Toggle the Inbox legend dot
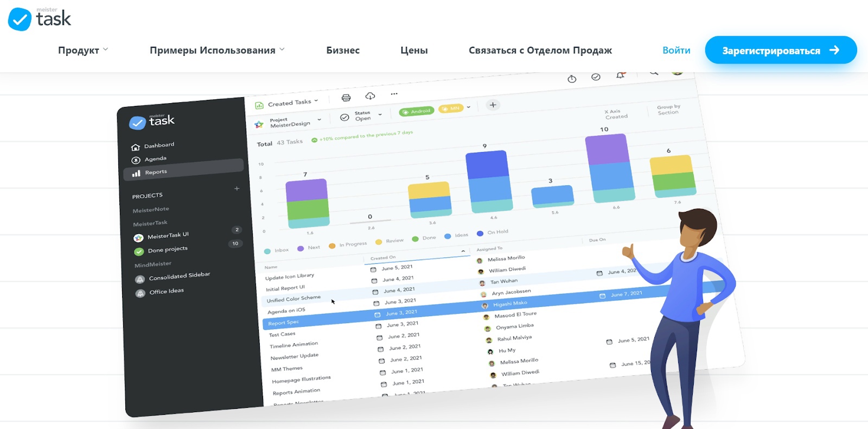The width and height of the screenshot is (868, 429). click(267, 251)
